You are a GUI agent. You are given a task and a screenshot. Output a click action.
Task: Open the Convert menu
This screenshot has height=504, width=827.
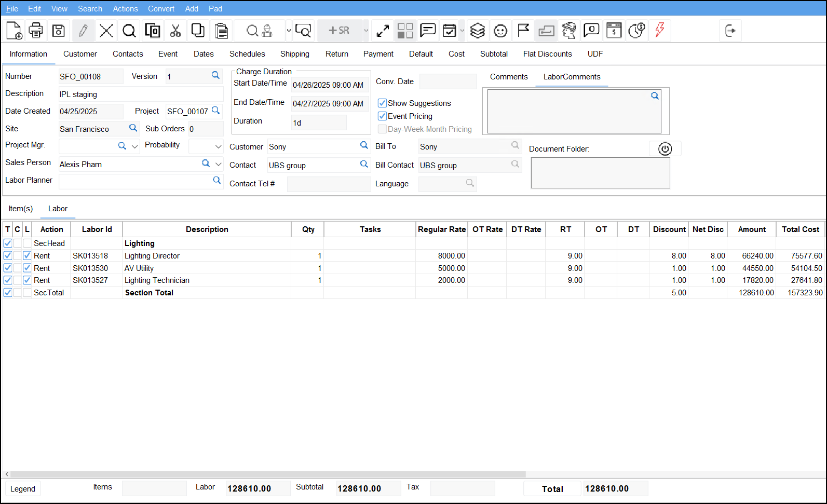[161, 9]
